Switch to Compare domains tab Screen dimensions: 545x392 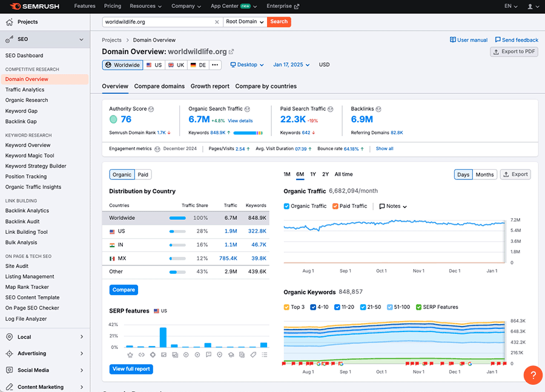(x=159, y=86)
